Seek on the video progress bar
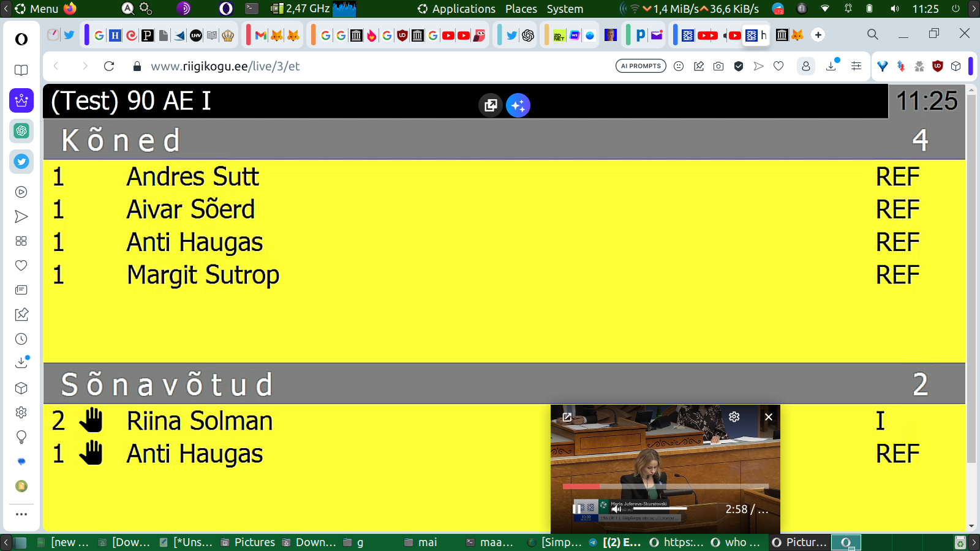The width and height of the screenshot is (980, 551). (x=666, y=486)
